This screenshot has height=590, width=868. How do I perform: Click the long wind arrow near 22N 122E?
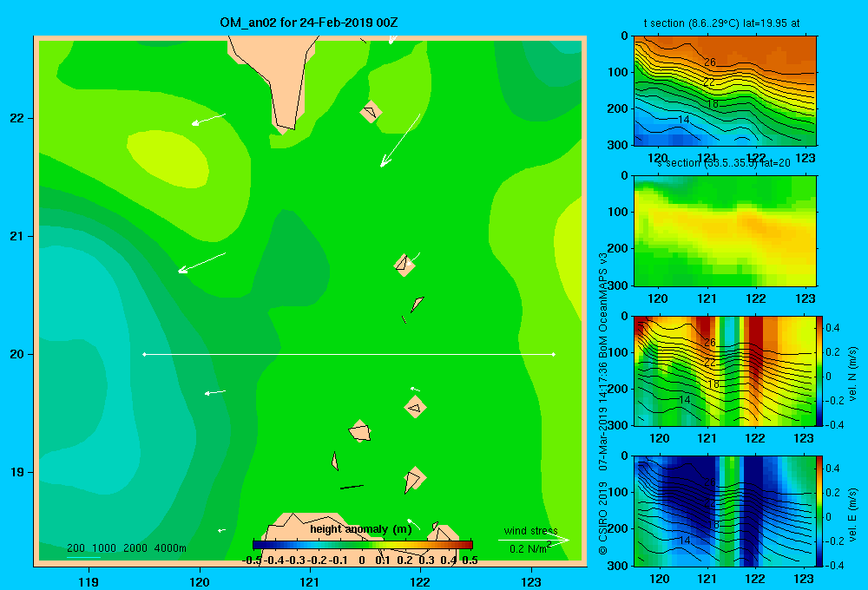point(400,140)
